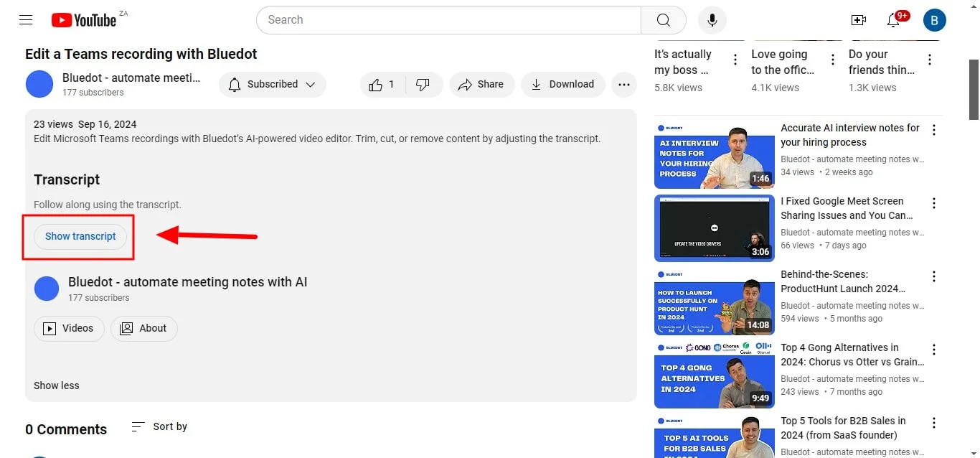Focus the Search input field
The width and height of the screenshot is (980, 458).
[x=448, y=20]
